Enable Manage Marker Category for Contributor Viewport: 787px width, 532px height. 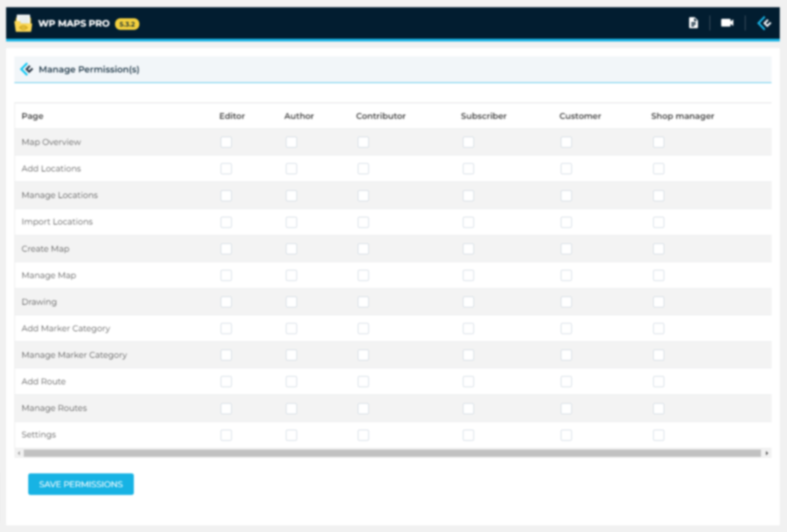[x=363, y=355]
